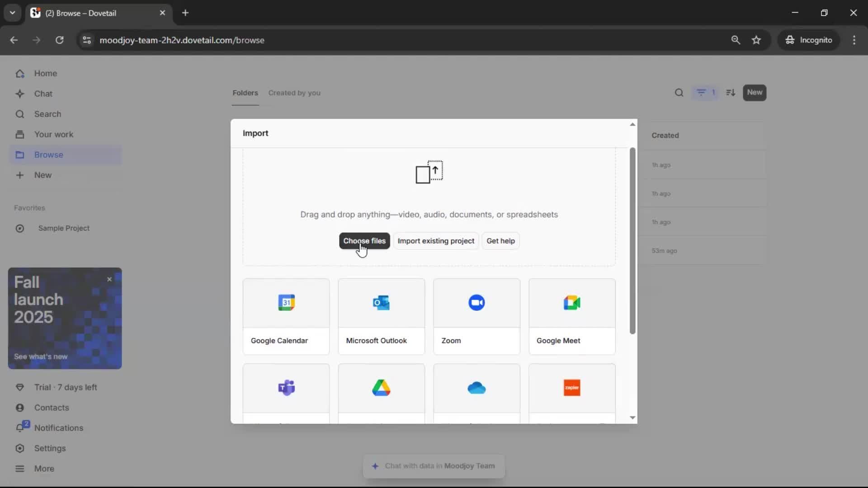Image resolution: width=868 pixels, height=488 pixels.
Task: Click the OneDrive cloud icon
Action: pos(476,388)
